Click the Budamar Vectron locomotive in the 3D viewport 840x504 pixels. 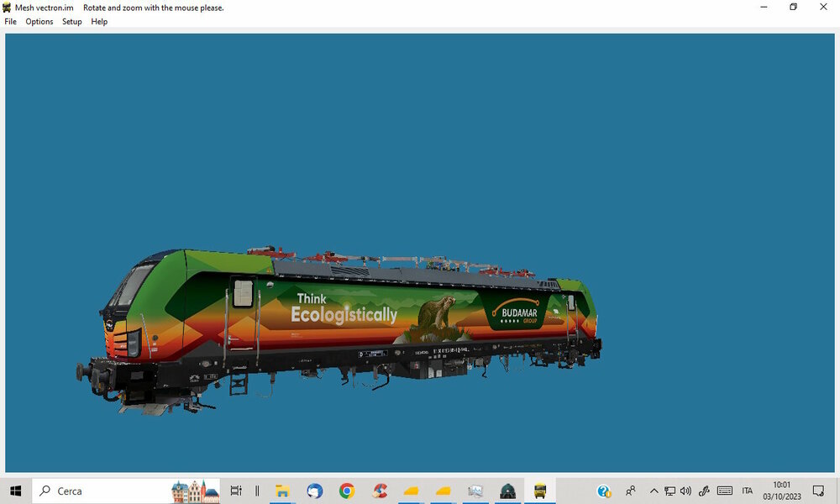tap(339, 331)
